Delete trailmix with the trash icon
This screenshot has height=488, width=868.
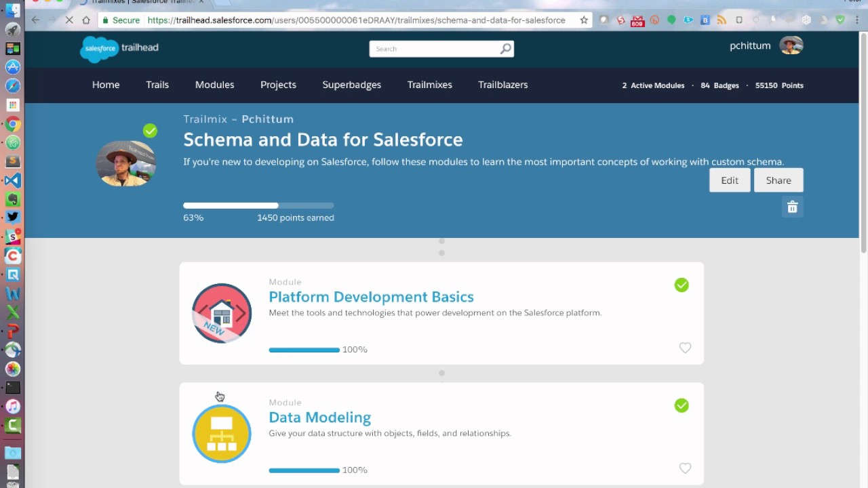click(792, 207)
